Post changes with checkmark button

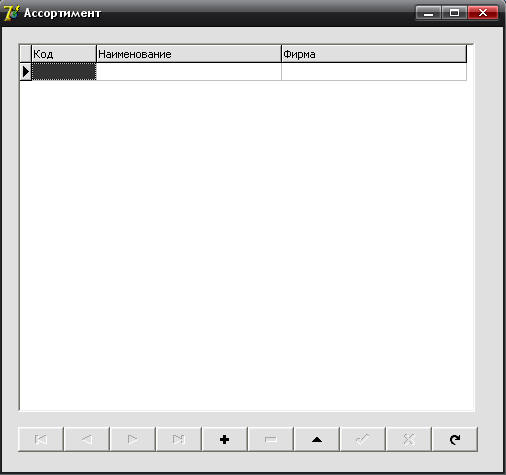(363, 439)
